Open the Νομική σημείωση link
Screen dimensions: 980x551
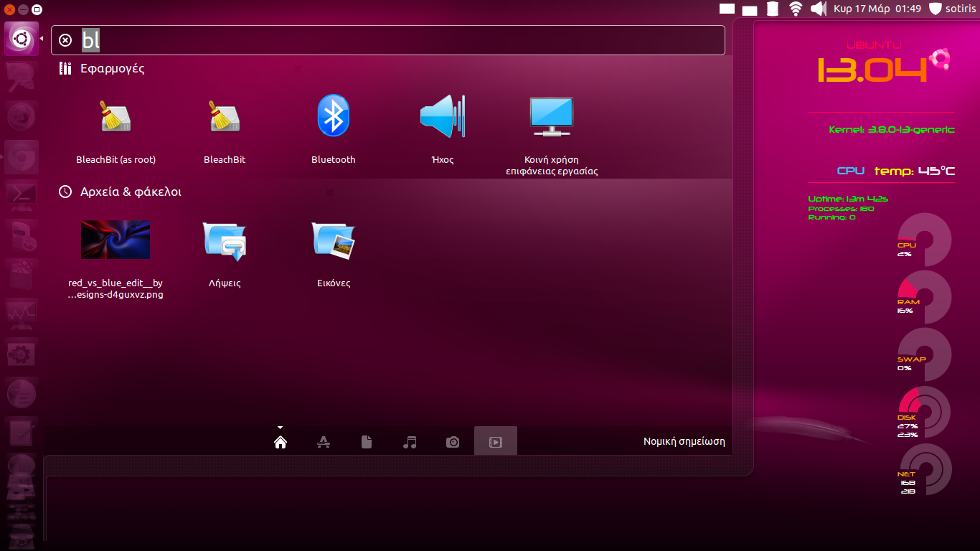pos(684,441)
